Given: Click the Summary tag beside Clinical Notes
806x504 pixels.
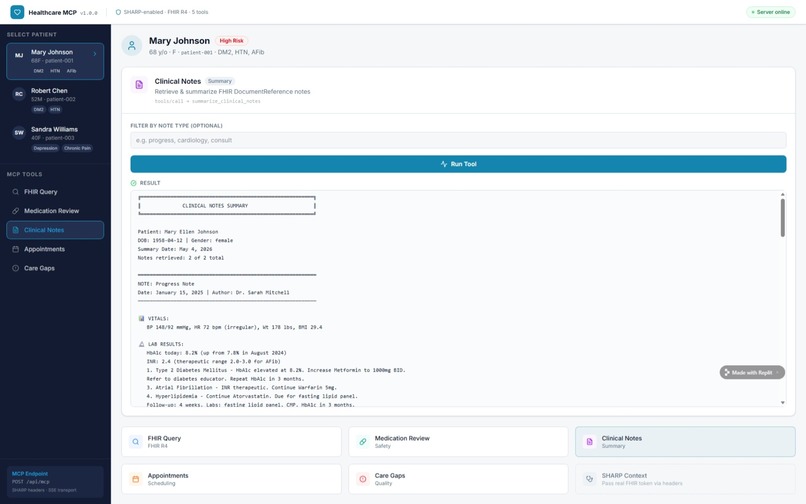Looking at the screenshot, I should click(219, 81).
